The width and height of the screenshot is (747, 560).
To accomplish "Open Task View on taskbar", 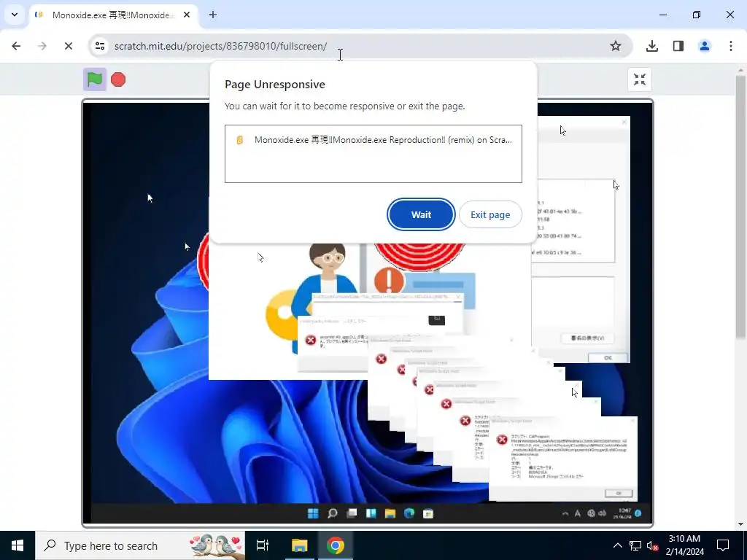I will (263, 545).
